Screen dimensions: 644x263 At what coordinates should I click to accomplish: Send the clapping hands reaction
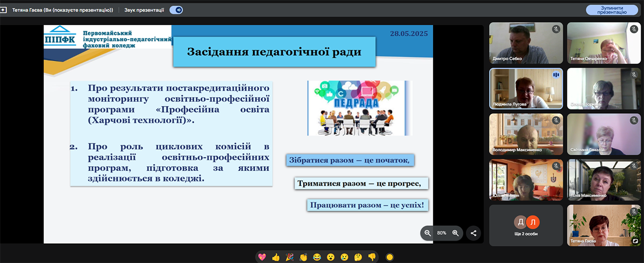[303, 257]
